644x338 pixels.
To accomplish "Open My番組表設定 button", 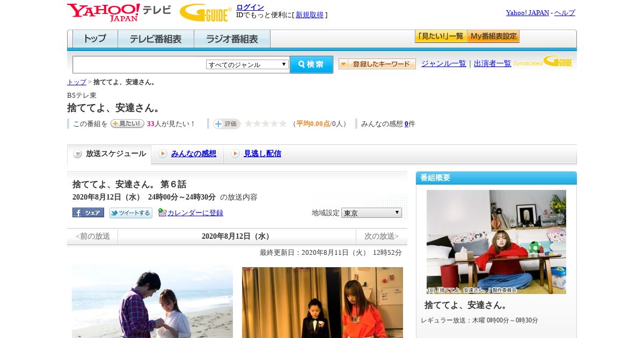I will (493, 36).
